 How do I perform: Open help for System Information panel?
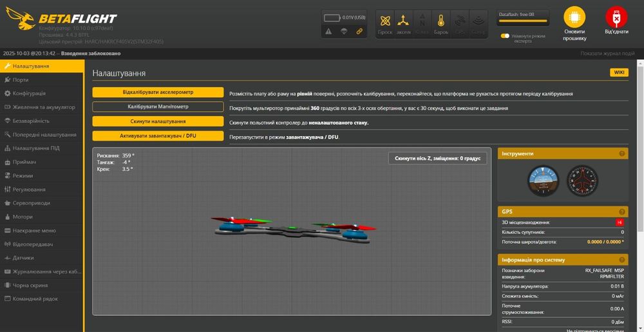622,260
